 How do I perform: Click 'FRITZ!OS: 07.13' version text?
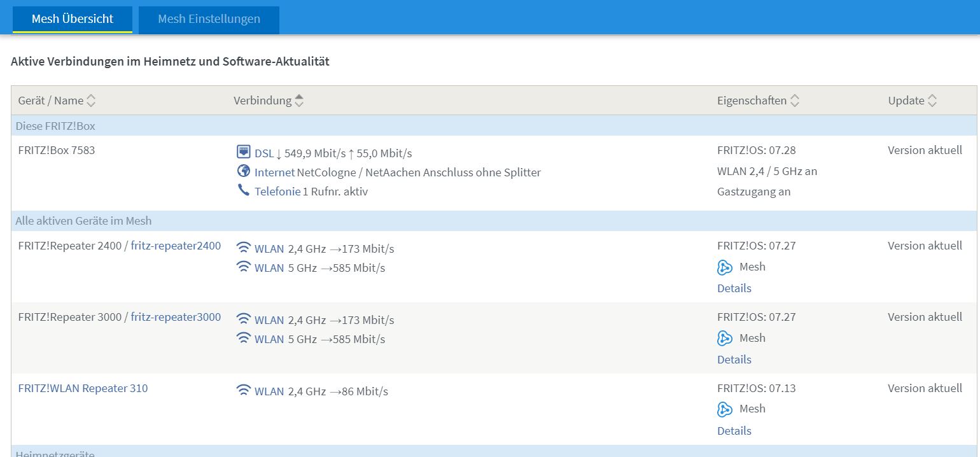tap(757, 388)
